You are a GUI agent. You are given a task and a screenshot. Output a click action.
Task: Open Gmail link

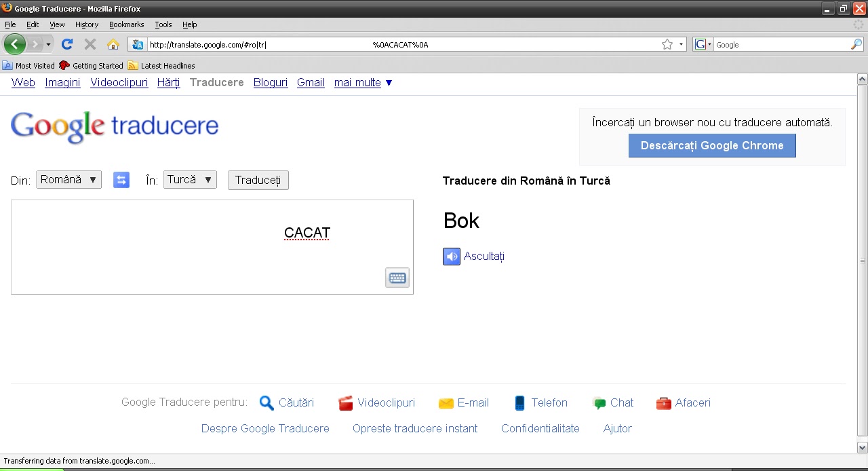click(311, 83)
